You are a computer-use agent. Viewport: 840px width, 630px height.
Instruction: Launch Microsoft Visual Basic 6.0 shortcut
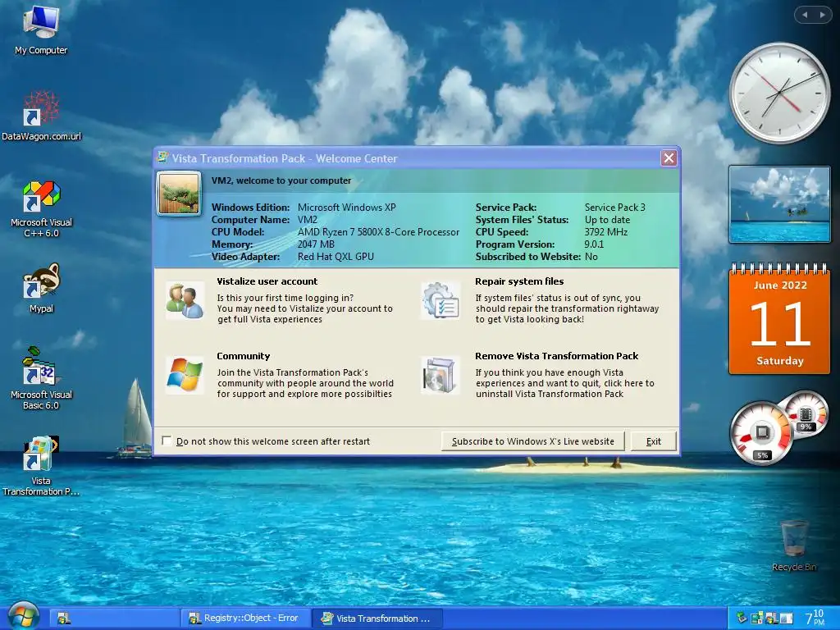41,378
